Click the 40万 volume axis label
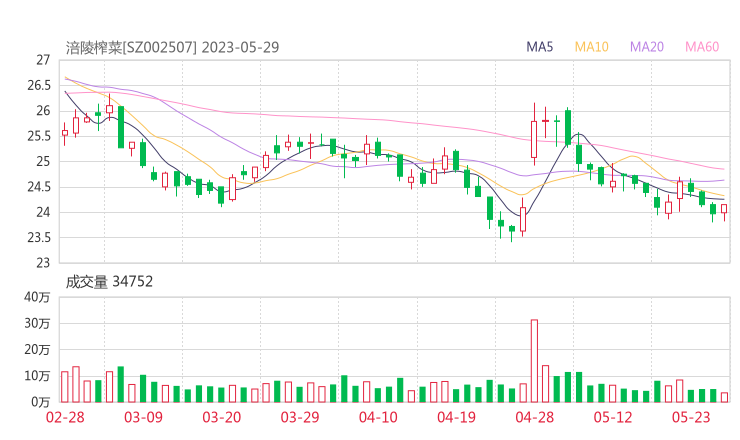 (37, 297)
